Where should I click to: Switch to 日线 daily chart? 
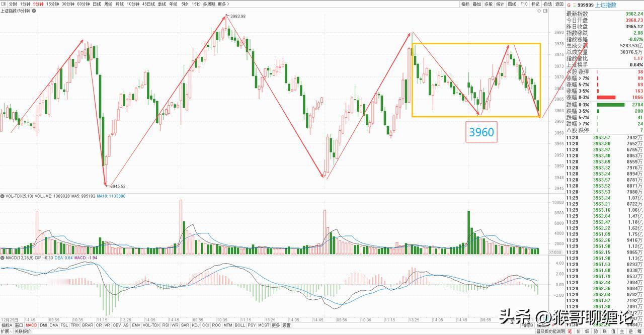tap(97, 4)
